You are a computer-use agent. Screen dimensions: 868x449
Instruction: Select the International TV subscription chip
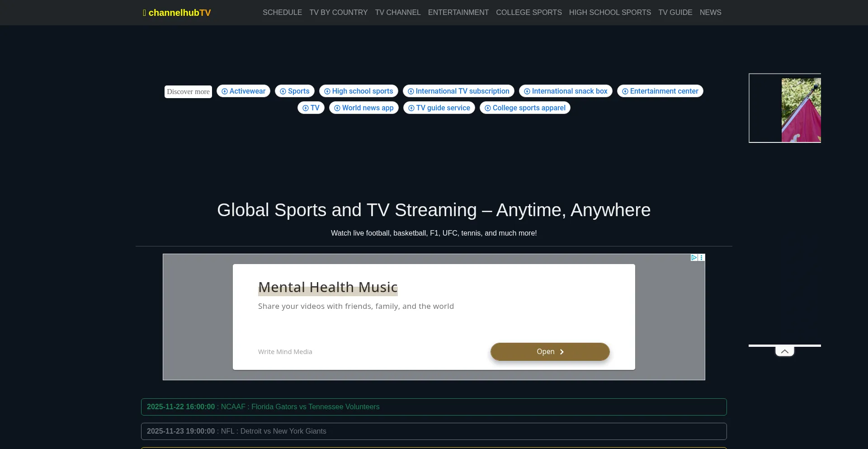pos(458,91)
